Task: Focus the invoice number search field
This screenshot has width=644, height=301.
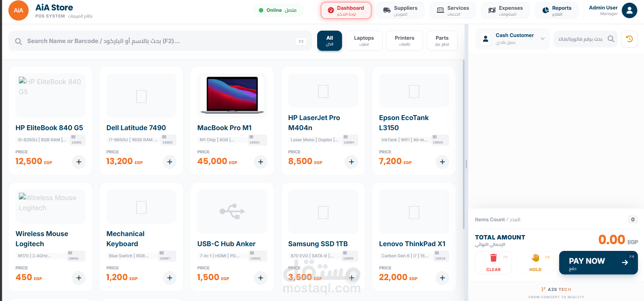Action: [585, 39]
